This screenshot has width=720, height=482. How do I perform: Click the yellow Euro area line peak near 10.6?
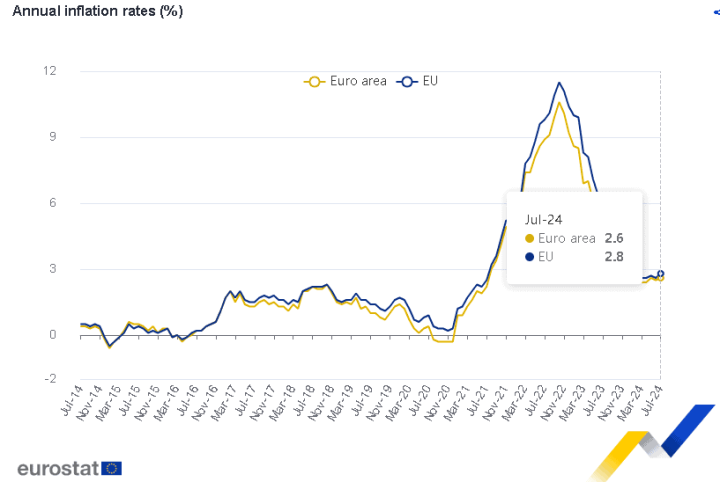pyautogui.click(x=559, y=102)
